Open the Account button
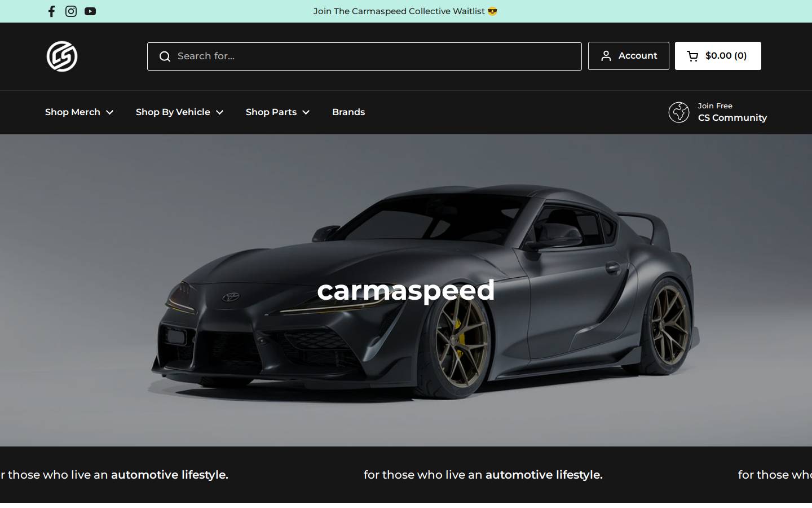The width and height of the screenshot is (812, 508). click(x=629, y=56)
